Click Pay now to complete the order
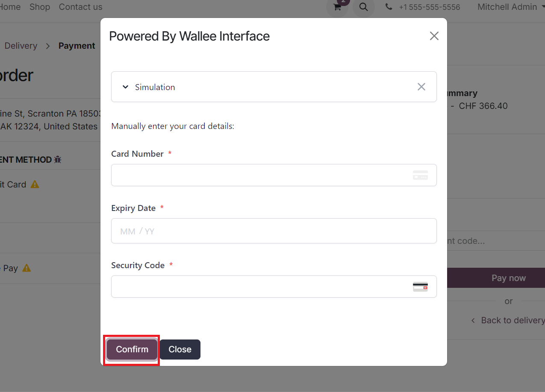Viewport: 545px width, 392px height. [508, 278]
